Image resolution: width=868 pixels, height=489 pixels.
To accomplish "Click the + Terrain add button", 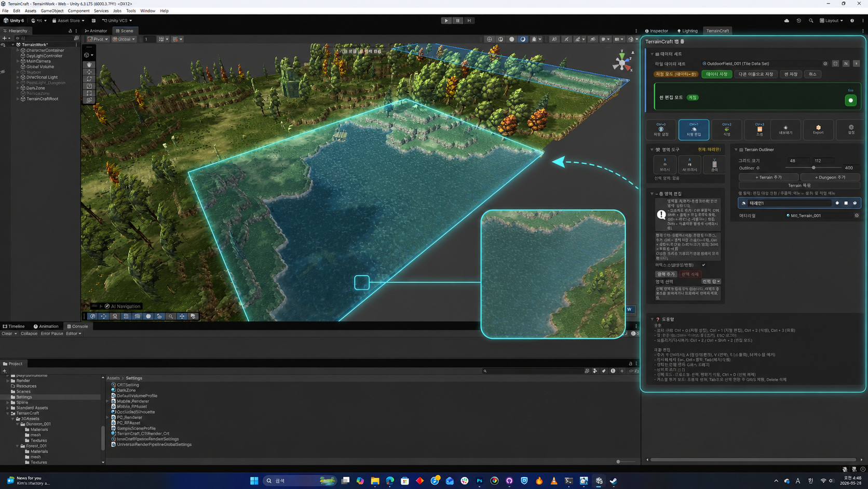I will [x=768, y=177].
